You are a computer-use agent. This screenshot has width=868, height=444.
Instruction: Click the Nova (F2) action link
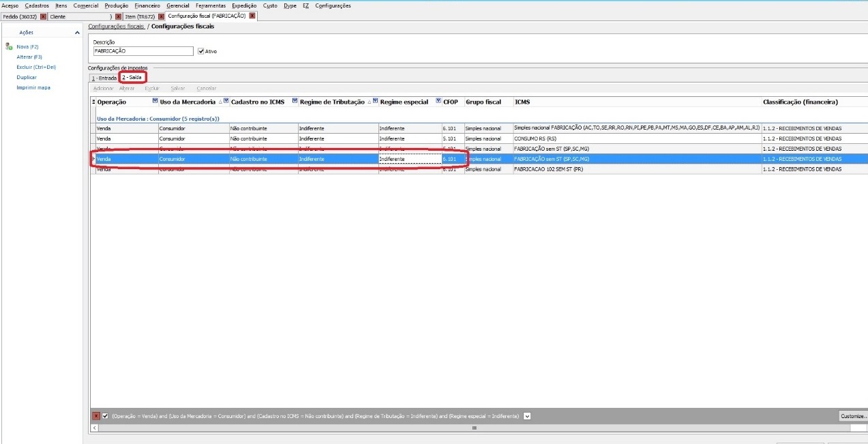pyautogui.click(x=27, y=46)
